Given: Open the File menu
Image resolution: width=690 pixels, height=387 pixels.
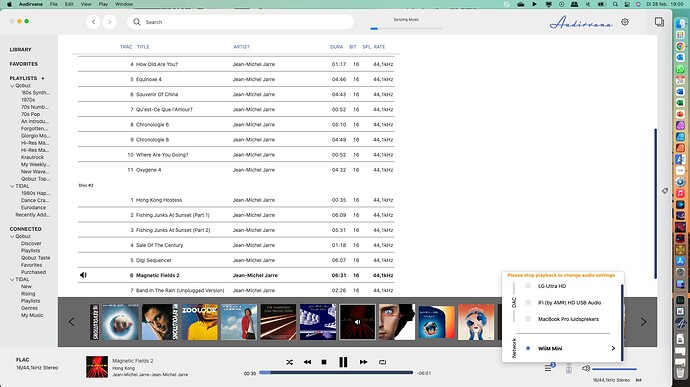Looking at the screenshot, I should point(54,4).
